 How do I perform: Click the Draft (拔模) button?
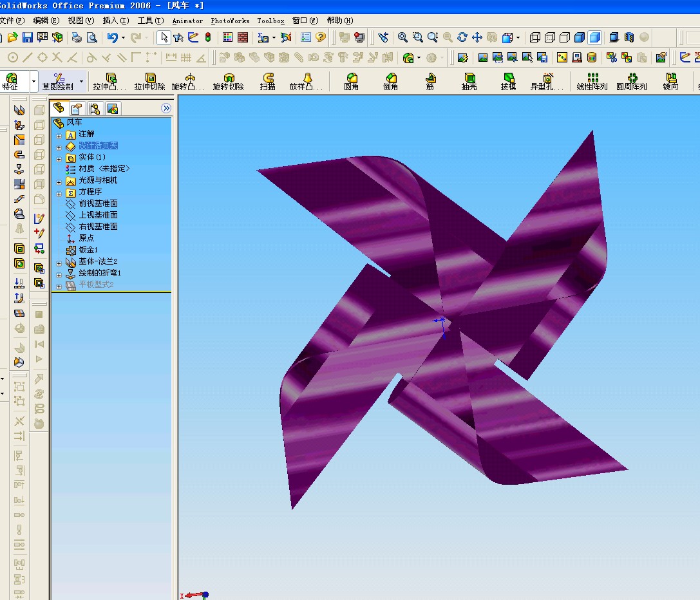pos(509,82)
